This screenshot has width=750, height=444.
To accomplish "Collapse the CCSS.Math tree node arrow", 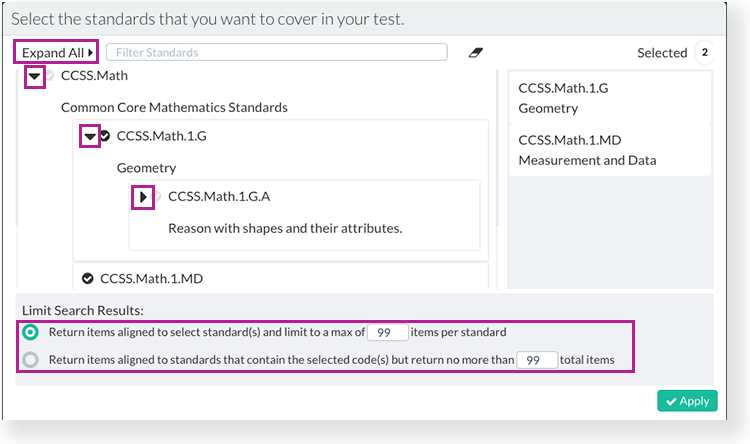I will pos(34,77).
